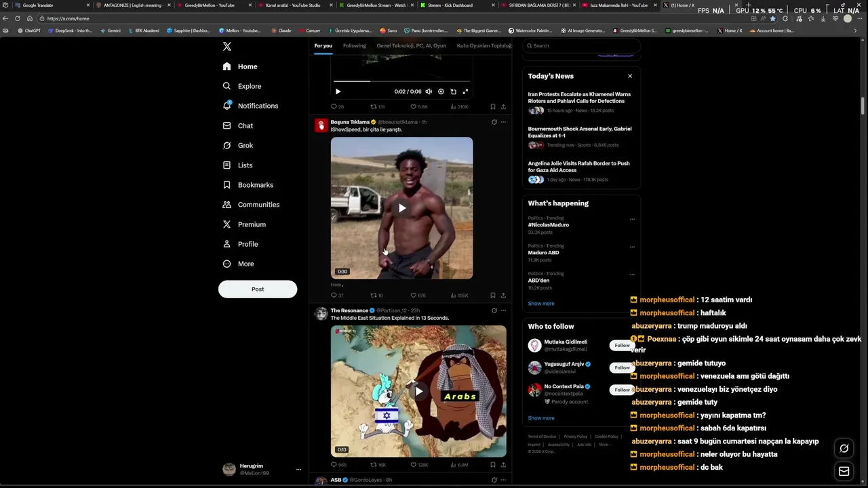This screenshot has height=488, width=868.
Task: Select the Kutu Oyunları Topluluğu tab
Action: click(484, 45)
